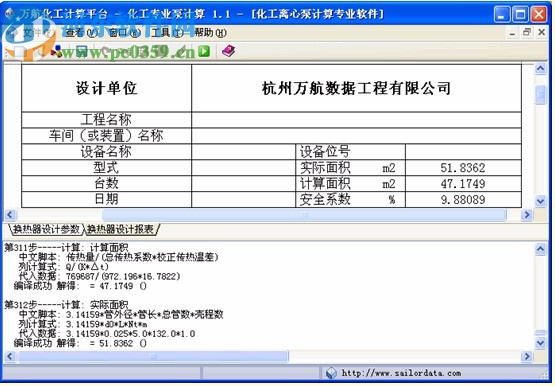This screenshot has width=555, height=386.
Task: Select the 设计单位 header cell
Action: [107, 88]
